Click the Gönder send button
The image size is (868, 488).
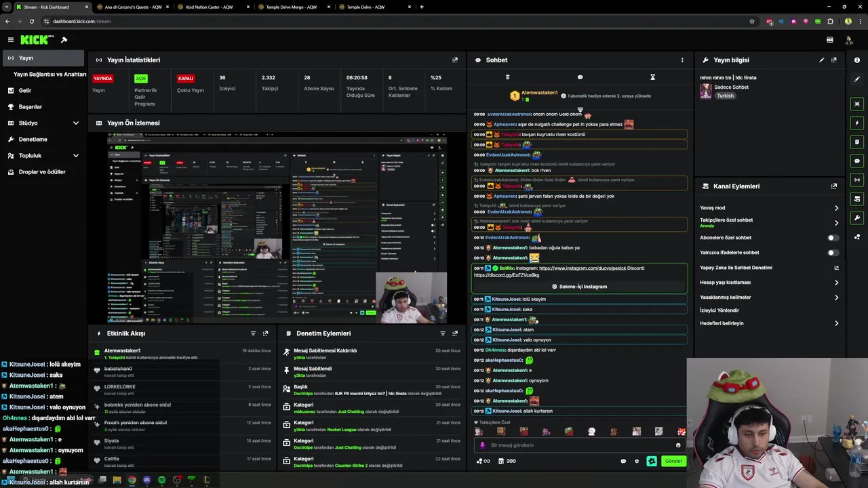(673, 461)
